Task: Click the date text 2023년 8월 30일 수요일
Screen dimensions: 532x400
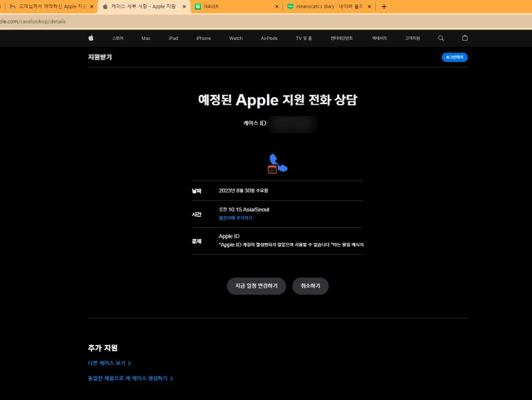Action: (243, 190)
